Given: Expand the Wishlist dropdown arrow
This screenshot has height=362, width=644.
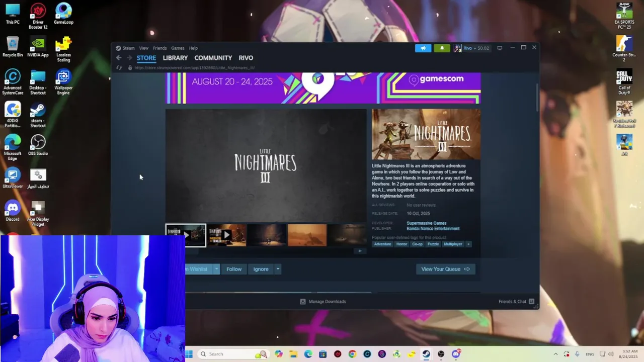Looking at the screenshot, I should (217, 269).
